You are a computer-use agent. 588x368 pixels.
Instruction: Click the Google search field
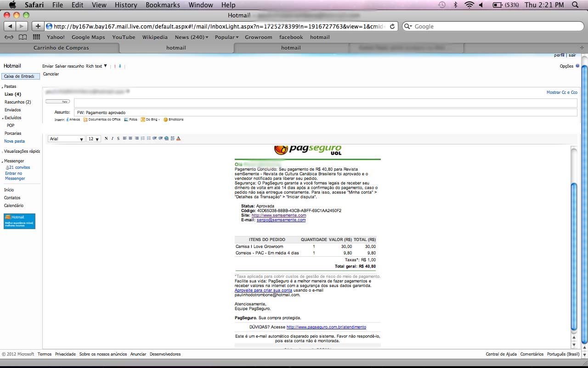(493, 27)
